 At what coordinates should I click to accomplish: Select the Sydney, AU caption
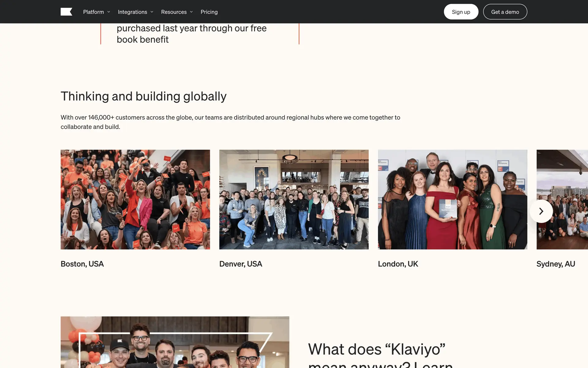tap(556, 264)
